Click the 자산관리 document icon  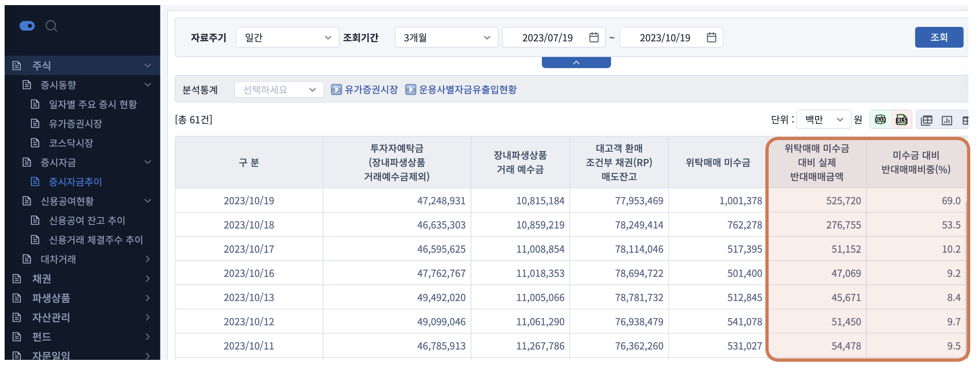point(17,317)
